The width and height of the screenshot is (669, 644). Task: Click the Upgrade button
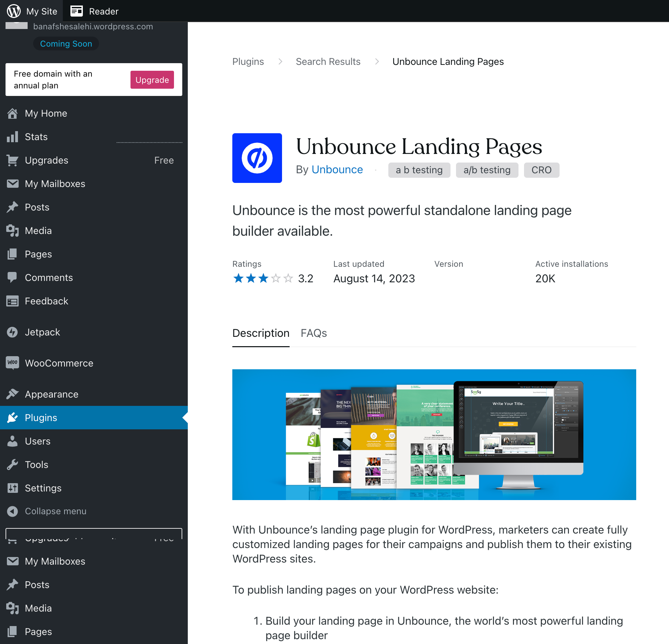pos(152,80)
